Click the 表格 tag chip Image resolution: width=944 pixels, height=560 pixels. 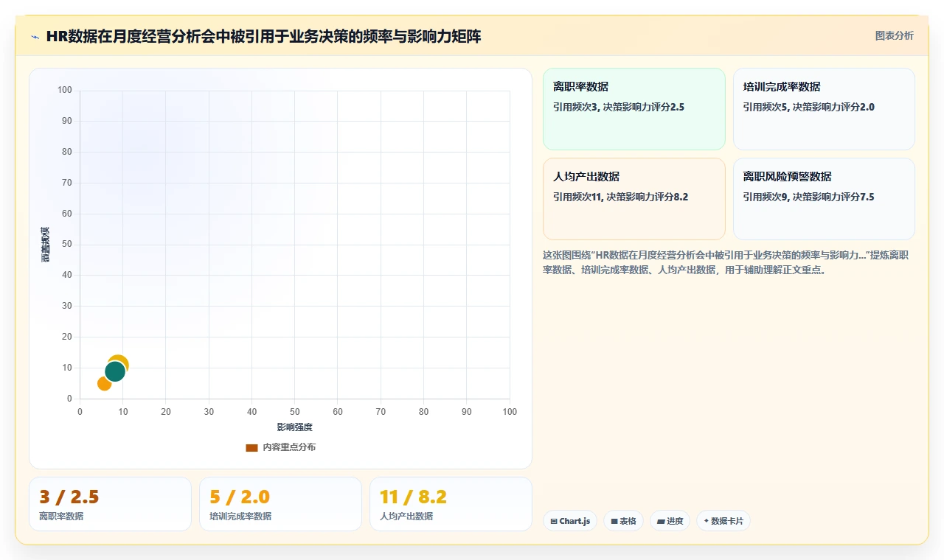623,521
